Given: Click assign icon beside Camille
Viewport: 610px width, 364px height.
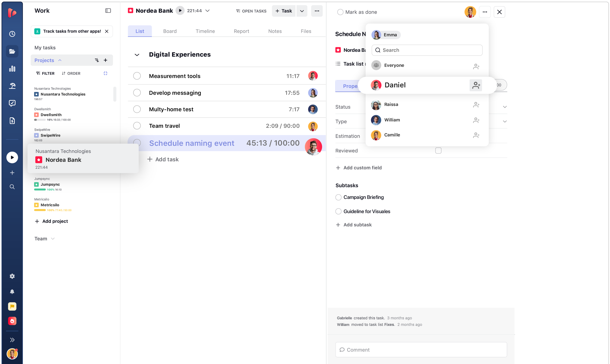Looking at the screenshot, I should pyautogui.click(x=476, y=135).
